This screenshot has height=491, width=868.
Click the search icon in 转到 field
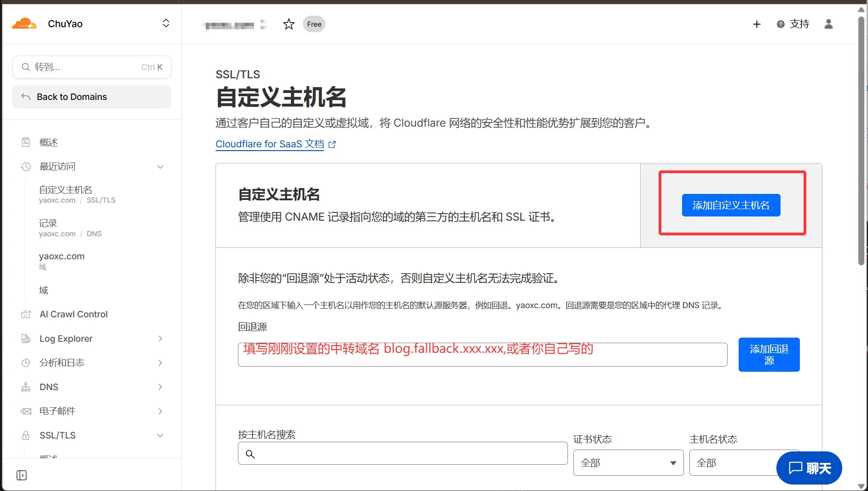pyautogui.click(x=26, y=67)
